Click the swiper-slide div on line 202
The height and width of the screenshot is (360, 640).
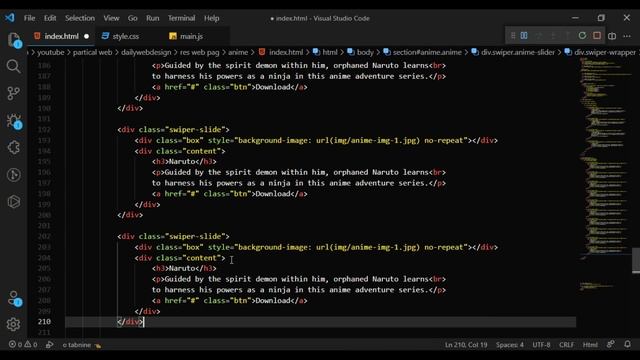173,236
